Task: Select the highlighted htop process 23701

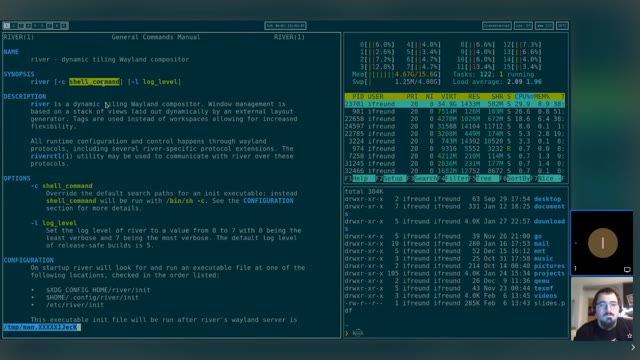Action: (455, 104)
